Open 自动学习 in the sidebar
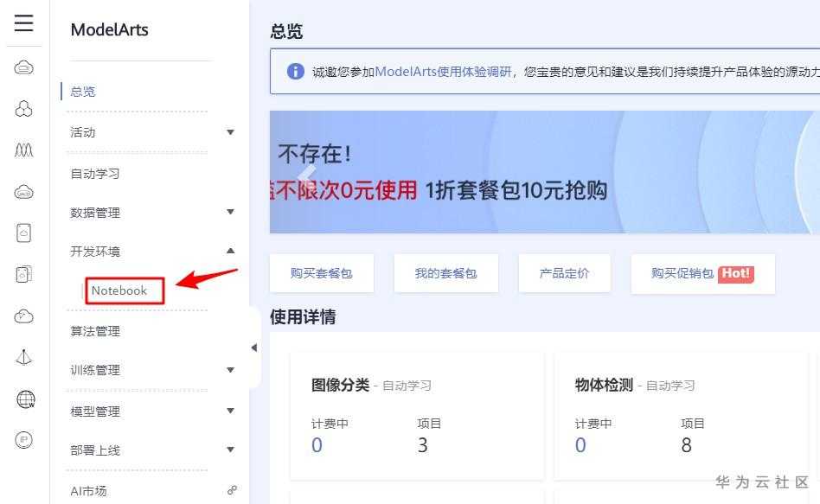Viewport: 820px width, 504px height. click(x=95, y=174)
